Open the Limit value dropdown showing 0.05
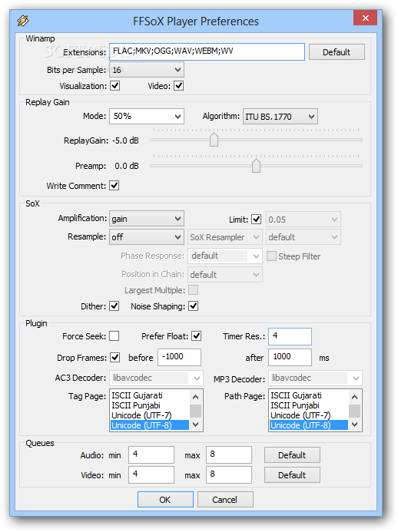The width and height of the screenshot is (398, 532). 303,220
